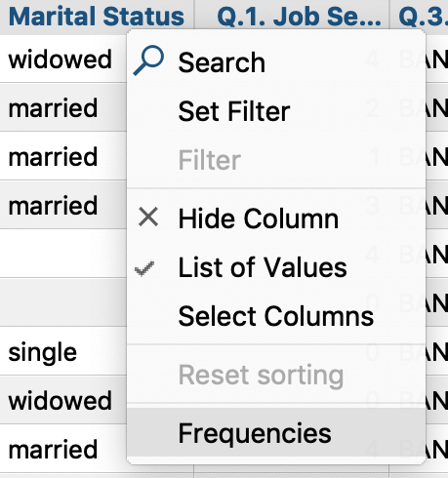Screen dimensions: 448x478
Task: Toggle the List of Values checkmark
Action: pos(144,268)
